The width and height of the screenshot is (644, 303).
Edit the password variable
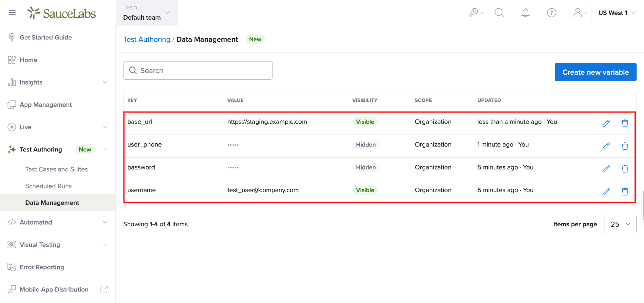[x=606, y=169]
